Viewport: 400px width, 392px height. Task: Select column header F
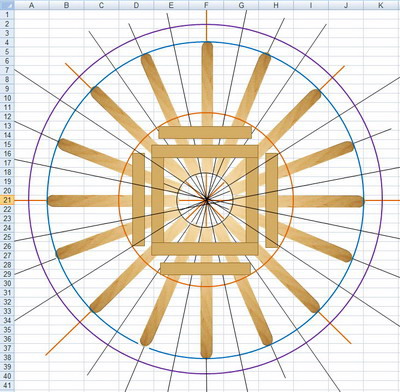pyautogui.click(x=206, y=5)
